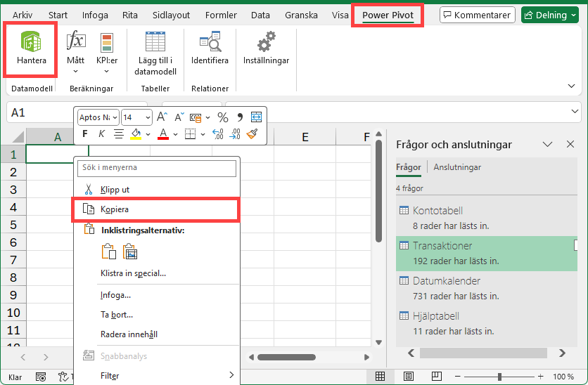This screenshot has height=385, width=588.
Task: Click the Kommentarer button
Action: [x=478, y=15]
